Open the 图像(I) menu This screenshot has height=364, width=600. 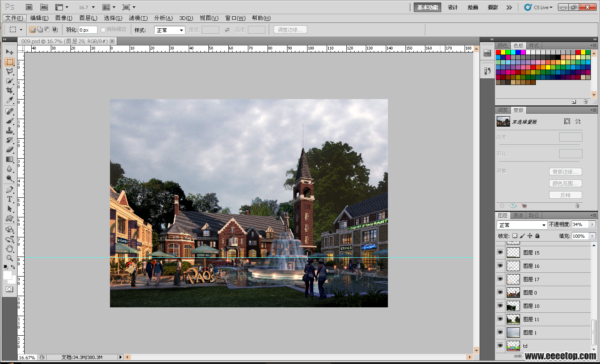tap(64, 18)
